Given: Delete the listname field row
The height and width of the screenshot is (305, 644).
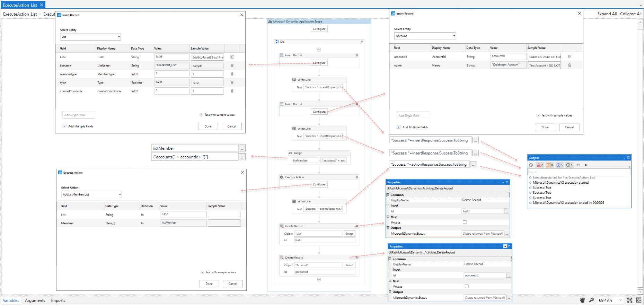Looking at the screenshot, I should 232,66.
